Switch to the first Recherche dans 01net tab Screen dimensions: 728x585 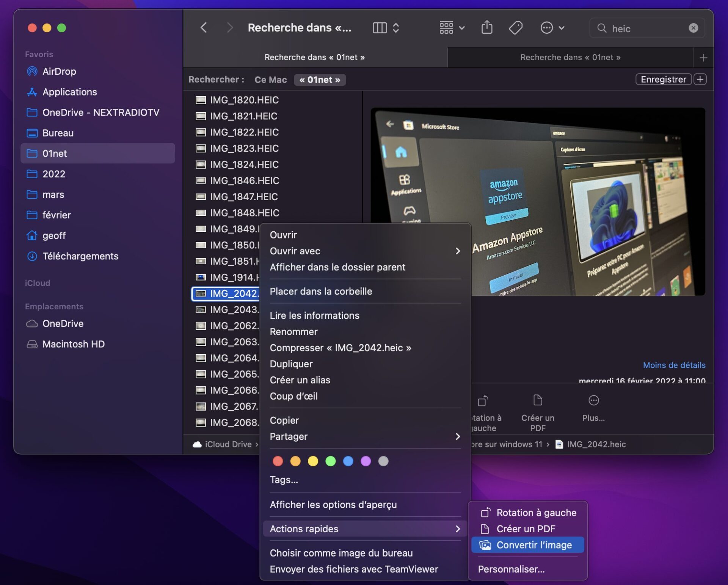pos(315,57)
